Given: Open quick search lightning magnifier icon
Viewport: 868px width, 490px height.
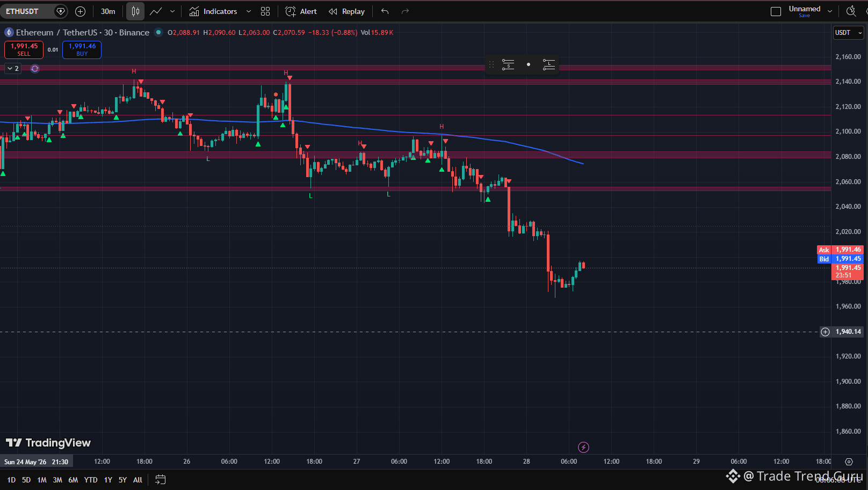Looking at the screenshot, I should point(851,11).
